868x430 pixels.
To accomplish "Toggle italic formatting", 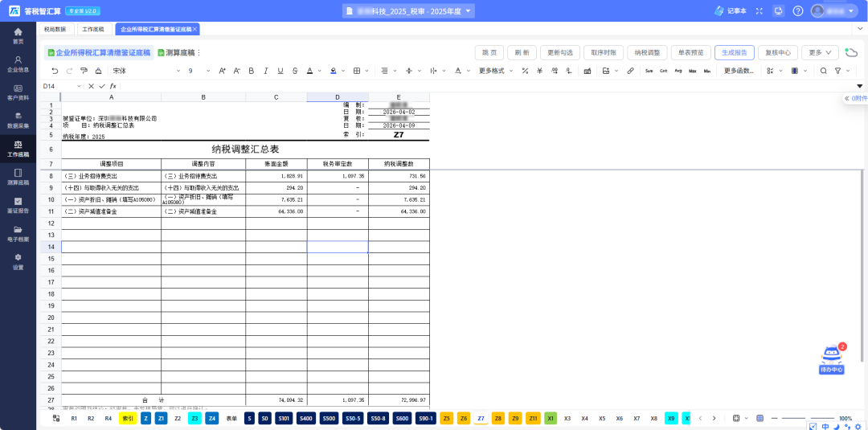I will pyautogui.click(x=266, y=71).
